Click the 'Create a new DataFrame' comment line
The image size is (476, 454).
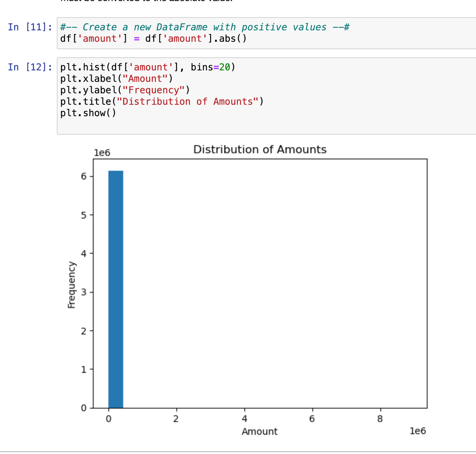coord(204,27)
